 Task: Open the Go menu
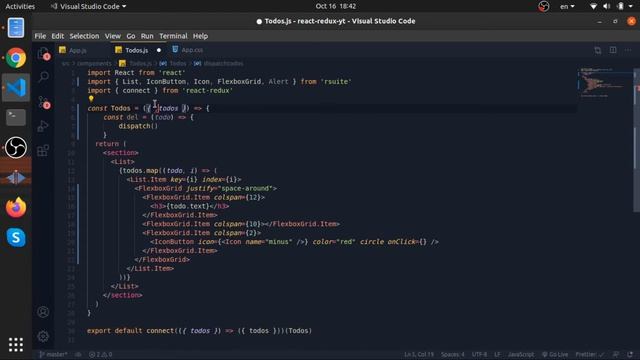click(x=131, y=36)
